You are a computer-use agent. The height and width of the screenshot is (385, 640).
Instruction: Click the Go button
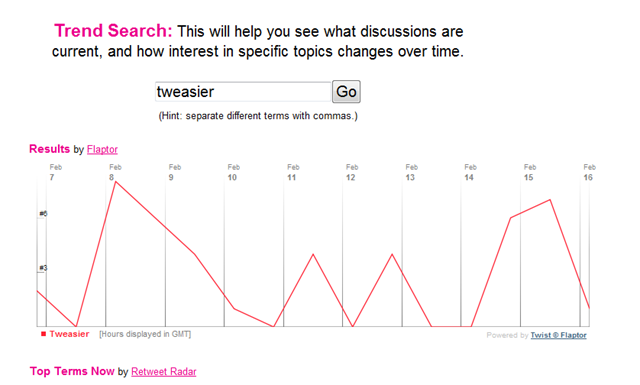tap(346, 91)
